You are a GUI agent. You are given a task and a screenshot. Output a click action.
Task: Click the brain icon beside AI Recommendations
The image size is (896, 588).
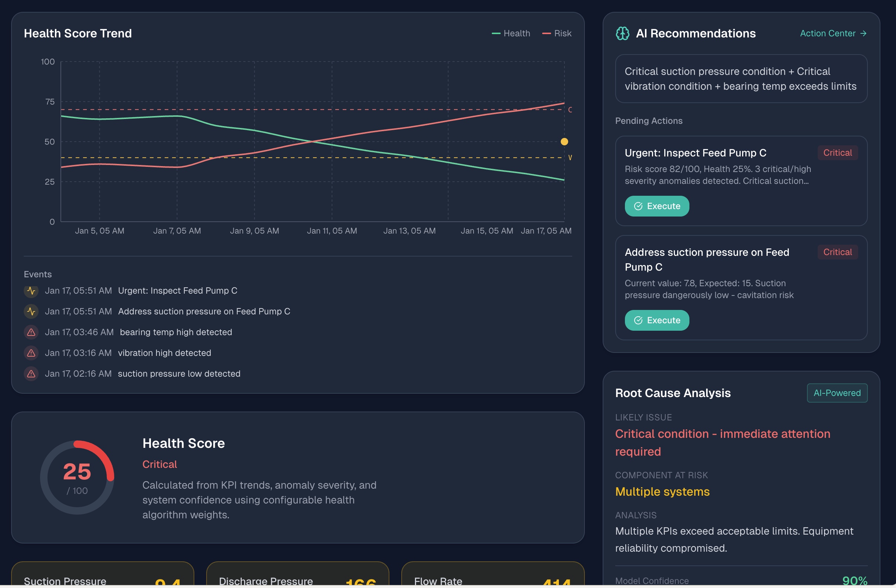[x=622, y=33]
